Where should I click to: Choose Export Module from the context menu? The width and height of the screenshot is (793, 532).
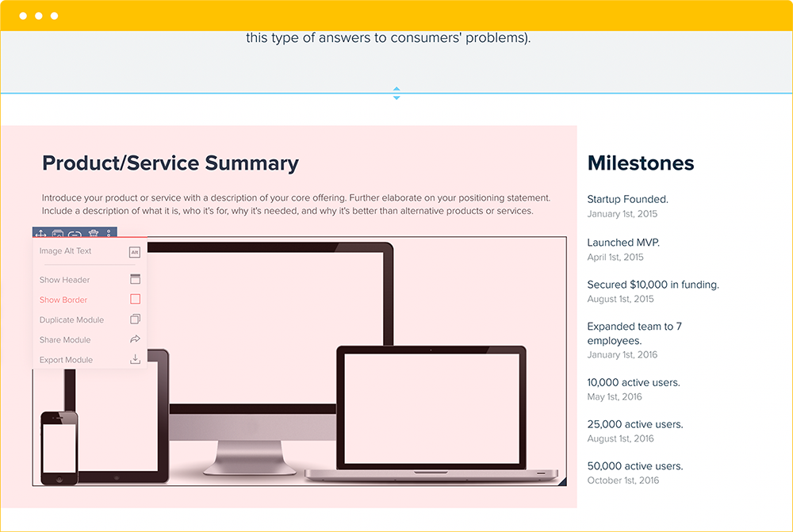(x=67, y=359)
